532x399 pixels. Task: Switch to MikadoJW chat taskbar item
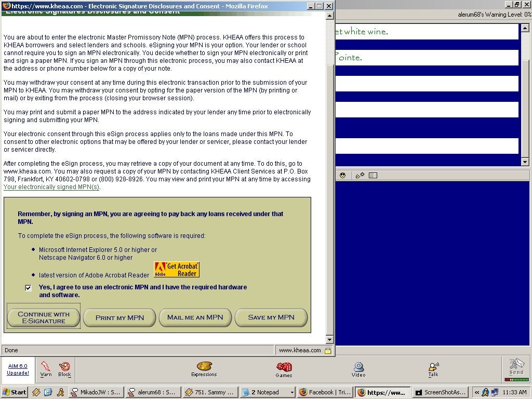[x=96, y=392]
